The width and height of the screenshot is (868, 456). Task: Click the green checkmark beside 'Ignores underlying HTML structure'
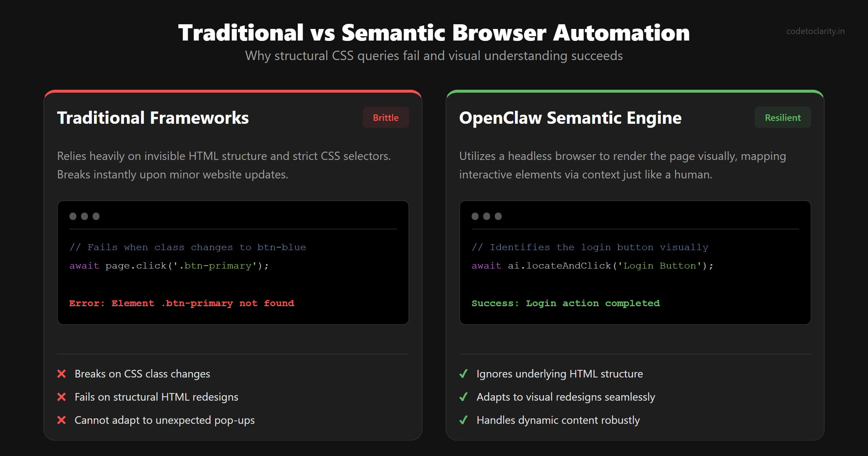pyautogui.click(x=464, y=374)
